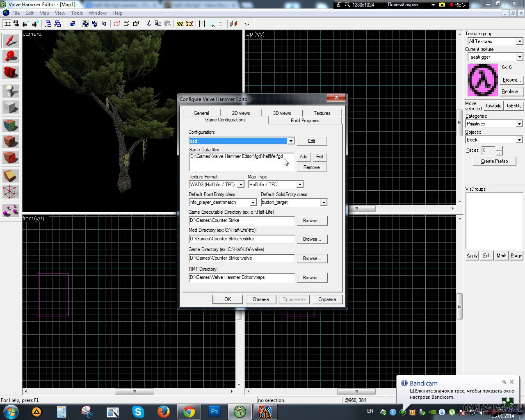Select the Block tool gray cube
The image size is (525, 420).
pos(11,107)
